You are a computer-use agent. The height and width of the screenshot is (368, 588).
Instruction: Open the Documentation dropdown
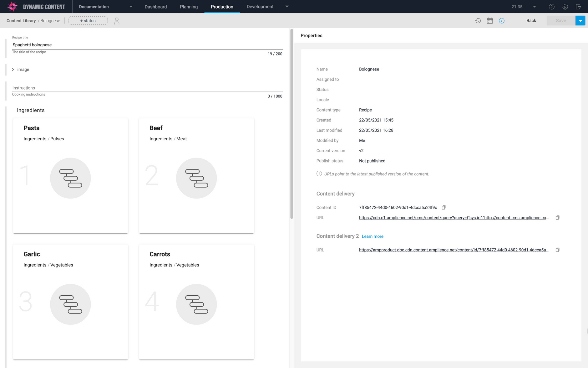pos(131,6)
